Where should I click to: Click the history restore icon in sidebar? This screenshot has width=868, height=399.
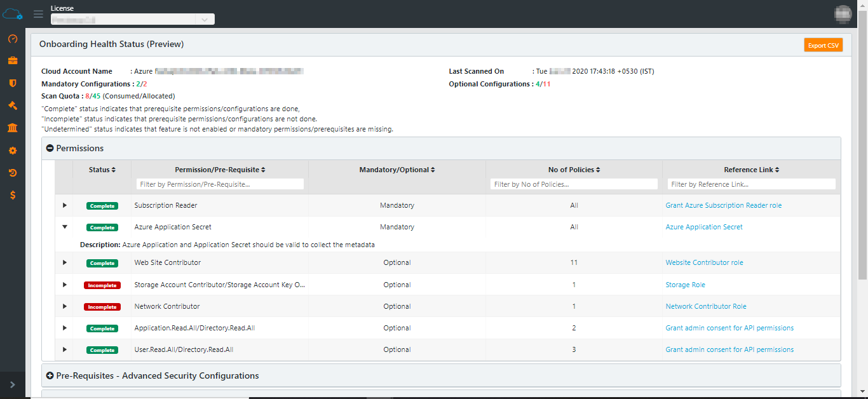pyautogui.click(x=12, y=172)
